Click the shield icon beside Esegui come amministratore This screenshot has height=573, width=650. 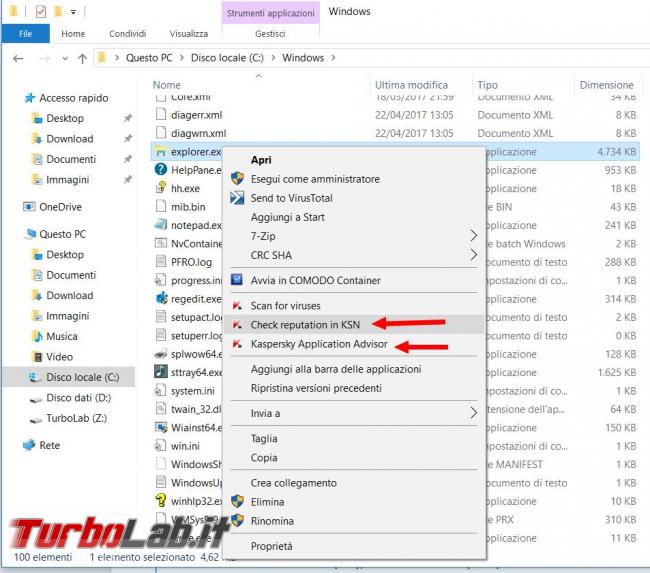click(237, 179)
